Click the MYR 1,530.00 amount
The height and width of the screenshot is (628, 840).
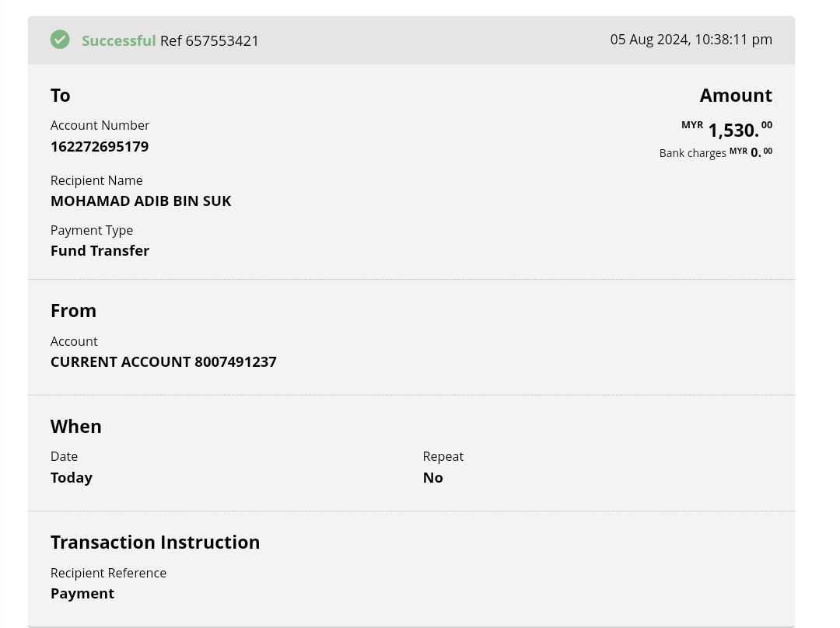(733, 130)
